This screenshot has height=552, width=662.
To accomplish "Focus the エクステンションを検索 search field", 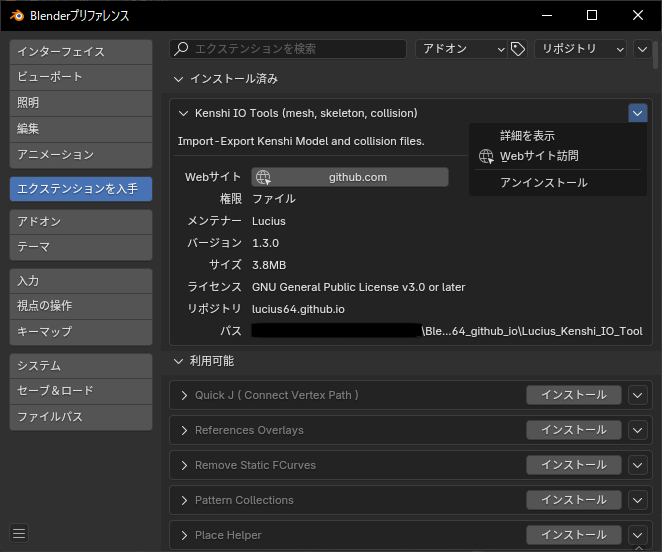I will point(288,49).
